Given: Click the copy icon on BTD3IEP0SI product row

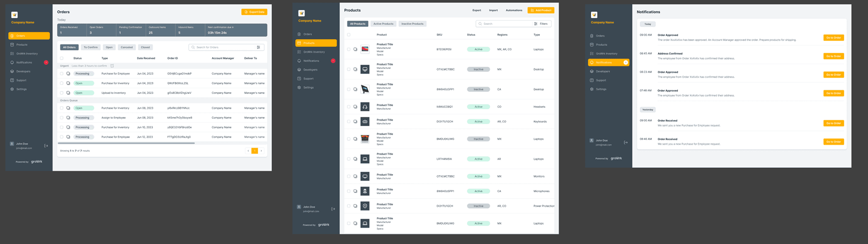Looking at the screenshot, I should [355, 49].
